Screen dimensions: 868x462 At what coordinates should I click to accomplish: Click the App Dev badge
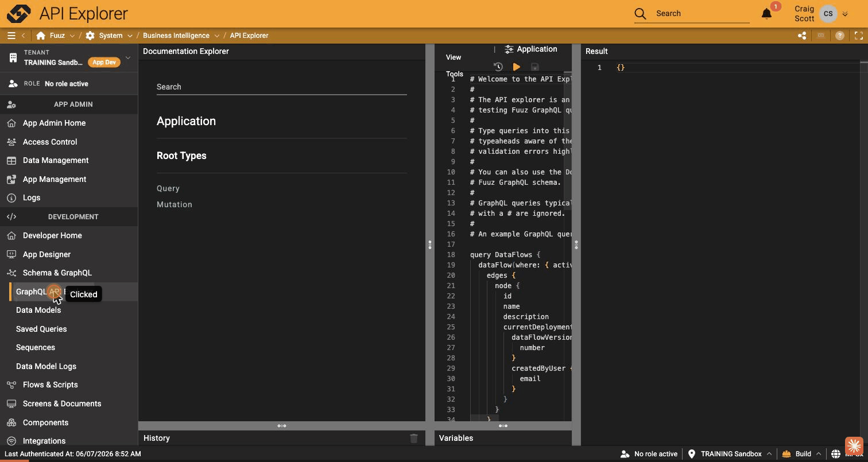(104, 63)
